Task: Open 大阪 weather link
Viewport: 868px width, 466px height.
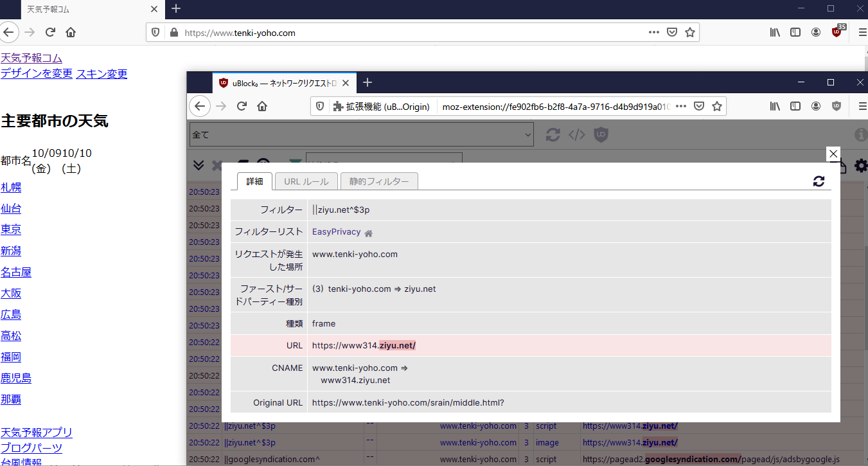Action: pyautogui.click(x=11, y=293)
